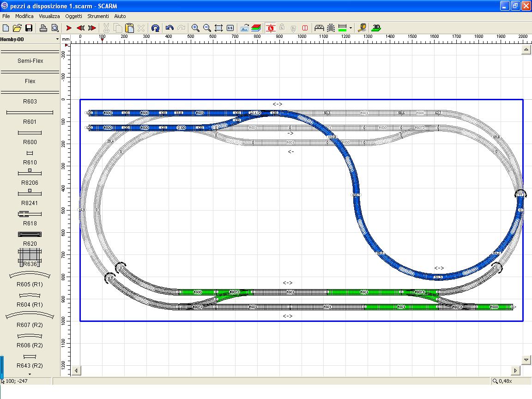Viewport: 532px width, 399px height.
Task: Click the red double-left arrow icon
Action: coord(80,28)
